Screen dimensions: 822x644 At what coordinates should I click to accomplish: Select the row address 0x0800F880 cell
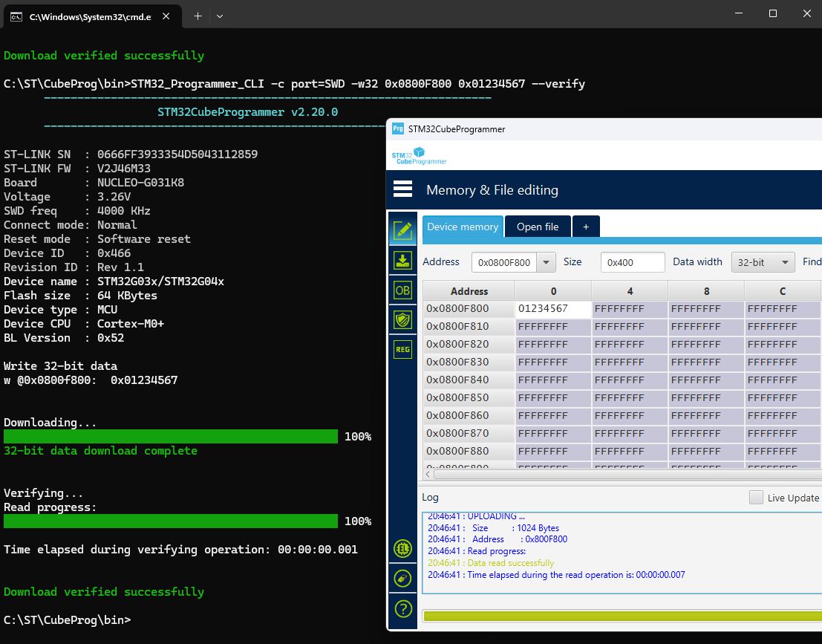point(469,452)
